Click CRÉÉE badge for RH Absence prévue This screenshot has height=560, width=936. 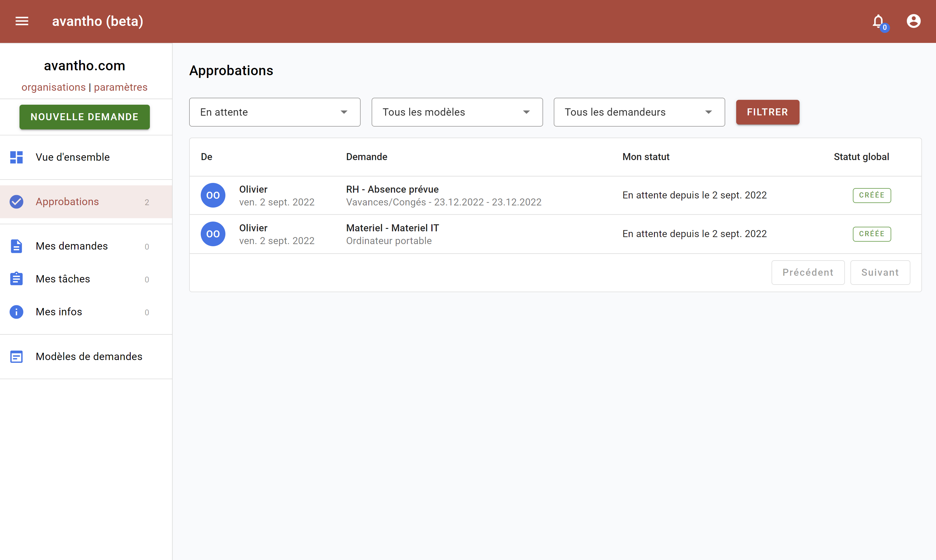pyautogui.click(x=872, y=195)
